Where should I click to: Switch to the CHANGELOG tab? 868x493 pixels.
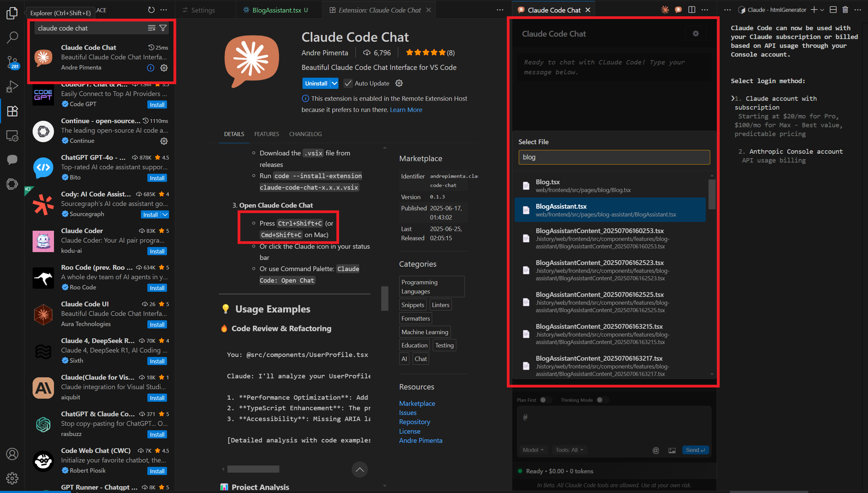click(305, 134)
